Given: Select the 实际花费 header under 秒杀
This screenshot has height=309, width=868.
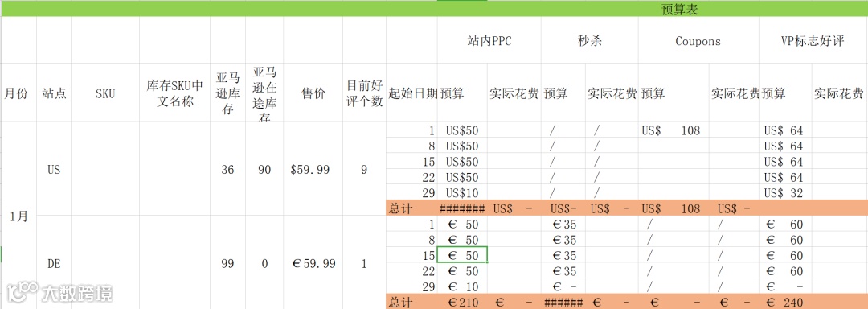Looking at the screenshot, I should 612,93.
